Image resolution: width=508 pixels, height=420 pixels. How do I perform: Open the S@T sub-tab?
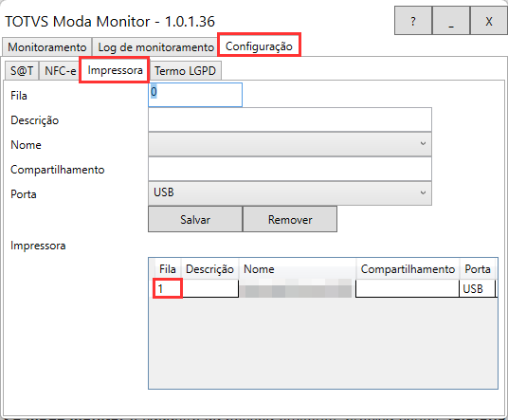click(22, 71)
